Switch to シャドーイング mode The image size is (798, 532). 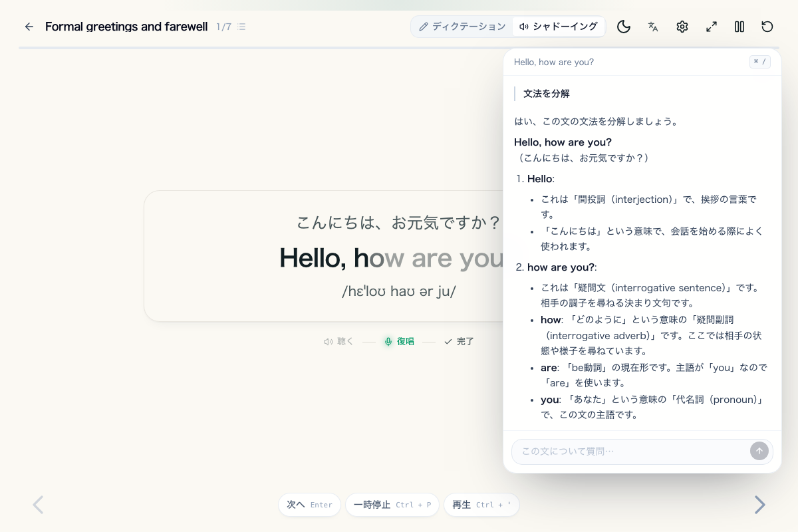(x=559, y=27)
